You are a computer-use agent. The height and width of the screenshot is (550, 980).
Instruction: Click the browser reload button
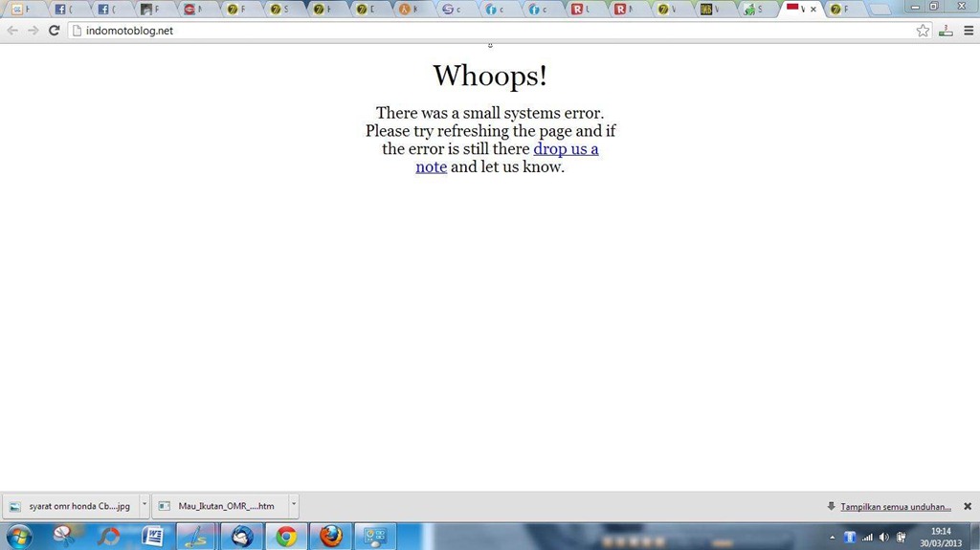coord(55,31)
